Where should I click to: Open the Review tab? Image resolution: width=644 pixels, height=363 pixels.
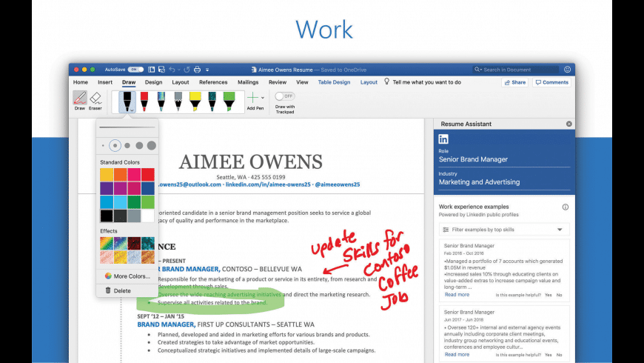(x=278, y=82)
